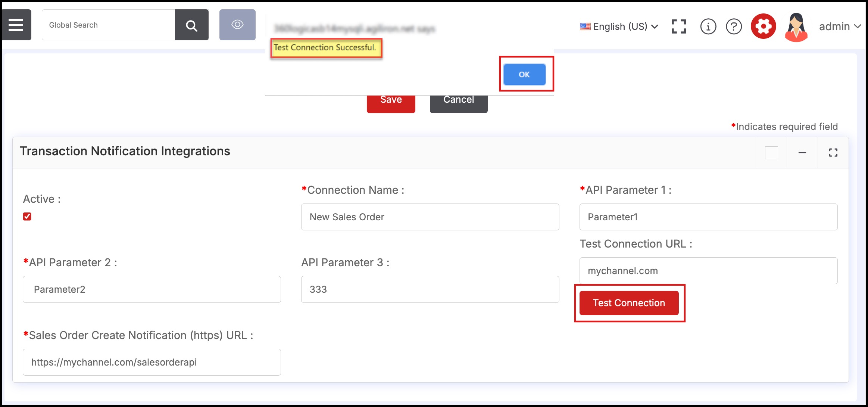Toggle fullscreen mode icon in header

[678, 27]
